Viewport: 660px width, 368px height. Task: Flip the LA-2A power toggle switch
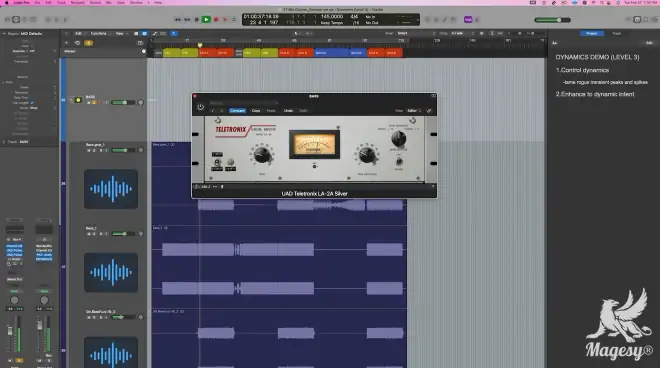pos(399,161)
